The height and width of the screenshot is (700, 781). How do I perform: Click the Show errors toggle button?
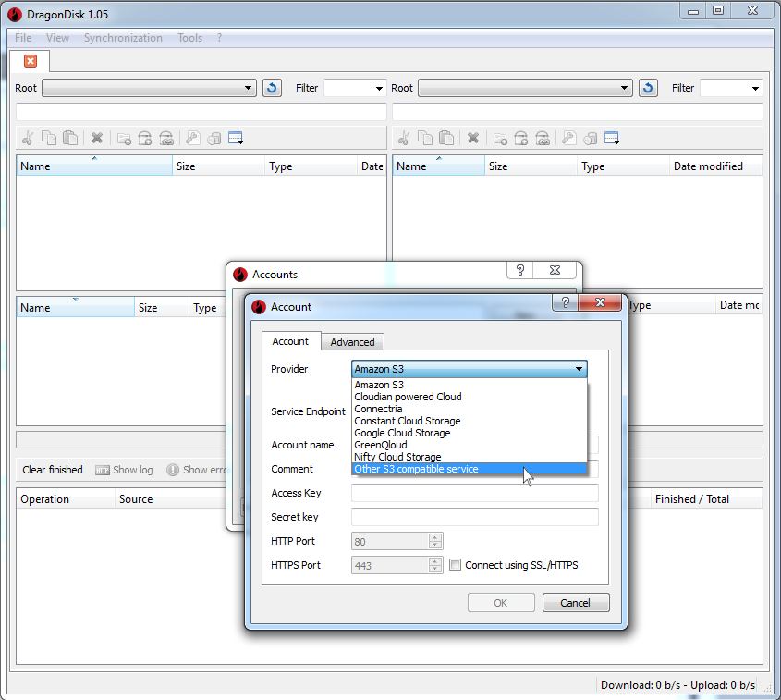[197, 470]
